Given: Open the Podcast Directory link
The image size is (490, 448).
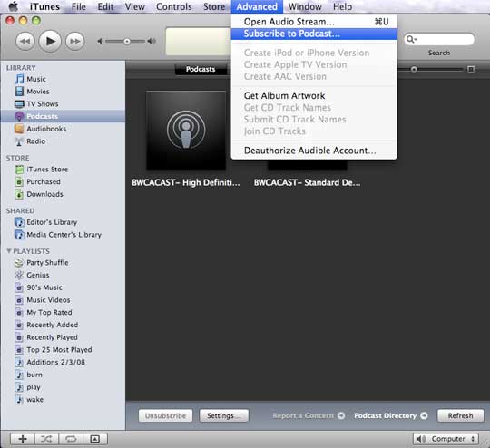Looking at the screenshot, I should (390, 416).
